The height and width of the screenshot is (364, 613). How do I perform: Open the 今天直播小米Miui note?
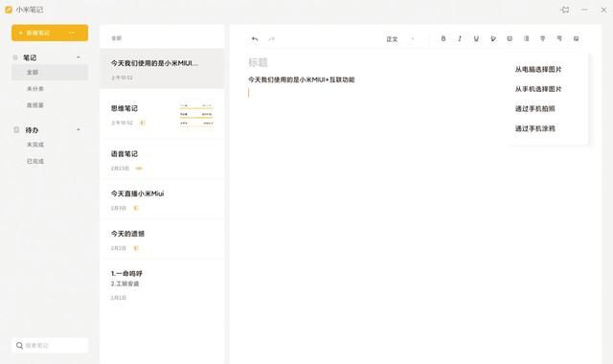coord(162,199)
